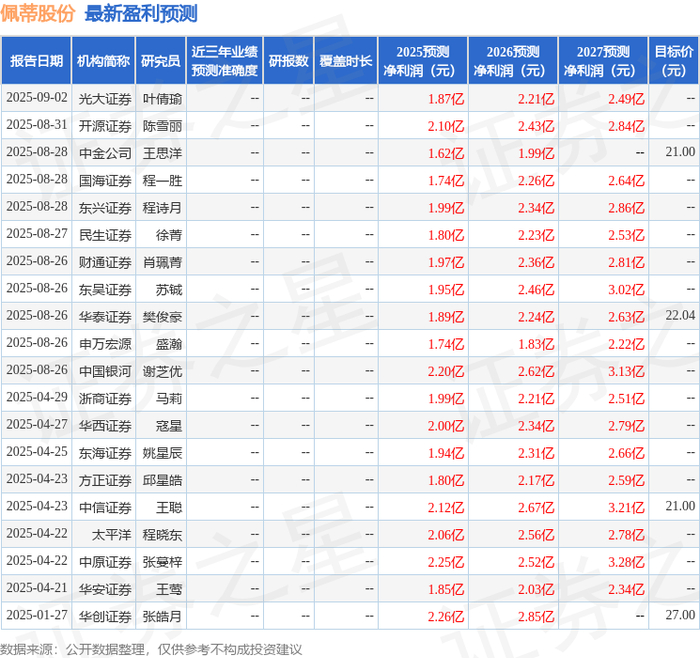Screen dimensions: 700x658
Task: Click the 研报数 column header
Action: (288, 61)
